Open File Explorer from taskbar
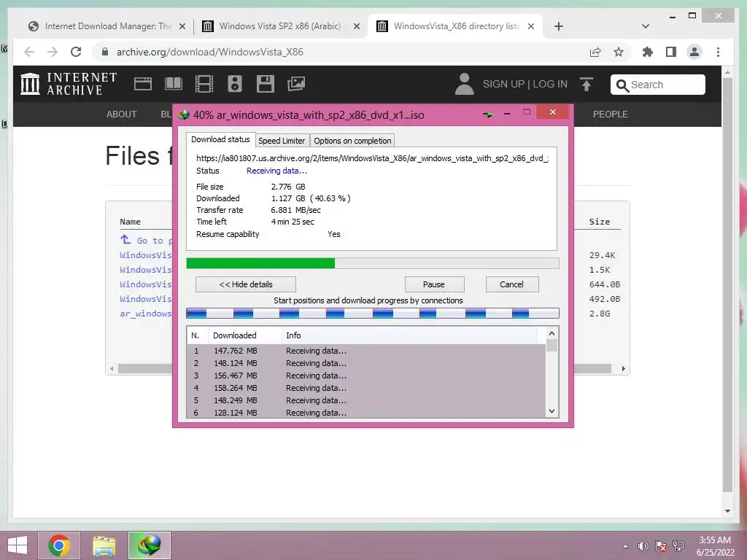The height and width of the screenshot is (560, 747). coord(104,545)
